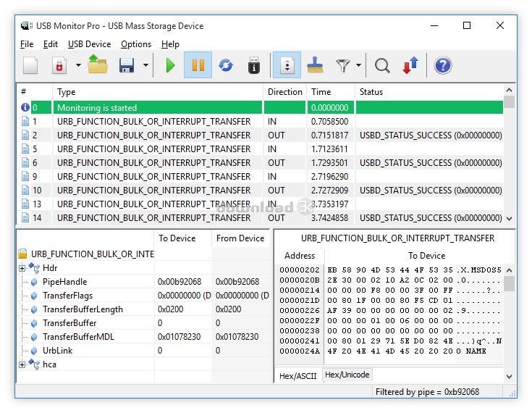Image resolution: width=532 pixels, height=413 pixels.
Task: Open the File menu
Action: [x=27, y=44]
